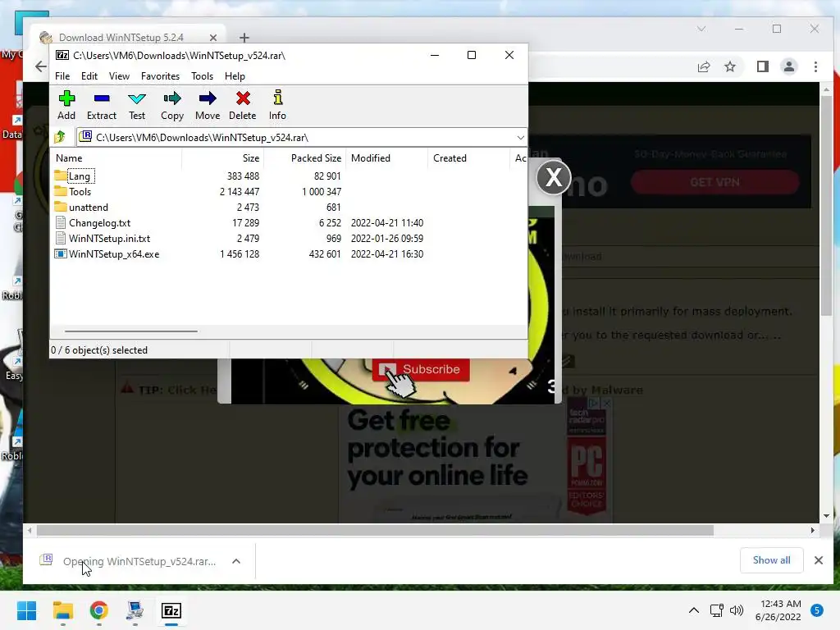Click the taskbar clock showing 12:43 AM
The height and width of the screenshot is (630, 840).
pos(778,610)
